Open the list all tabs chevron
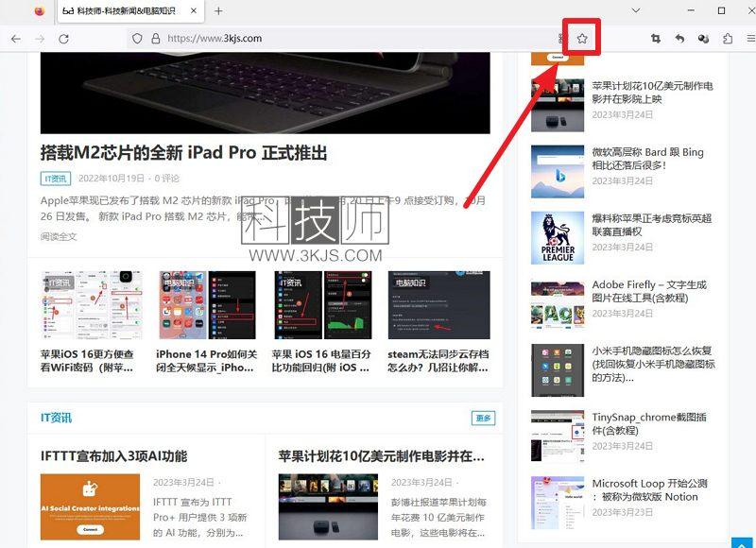Image resolution: width=756 pixels, height=548 pixels. click(x=636, y=10)
